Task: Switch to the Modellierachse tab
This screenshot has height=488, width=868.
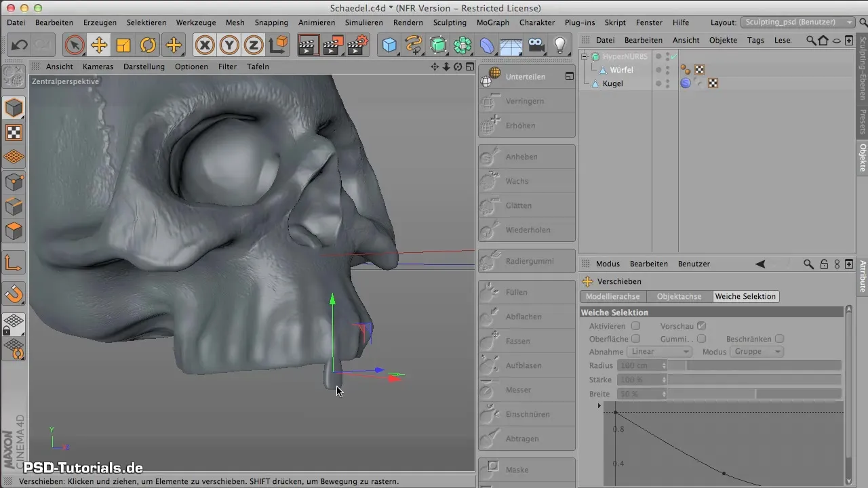Action: (x=613, y=296)
